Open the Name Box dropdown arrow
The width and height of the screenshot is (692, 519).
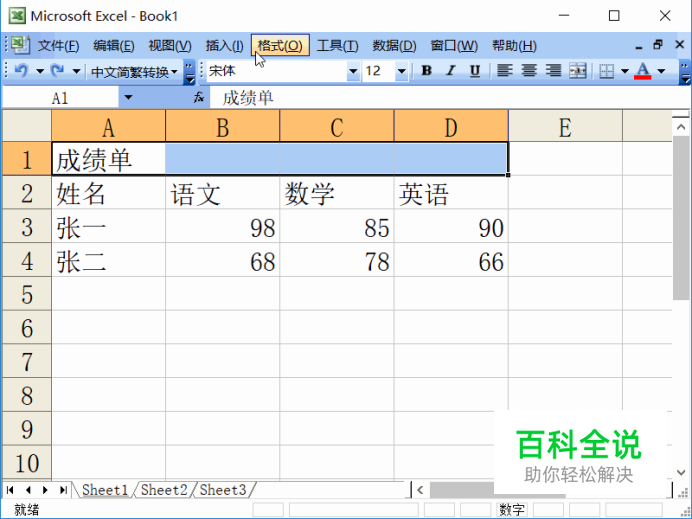click(x=128, y=97)
